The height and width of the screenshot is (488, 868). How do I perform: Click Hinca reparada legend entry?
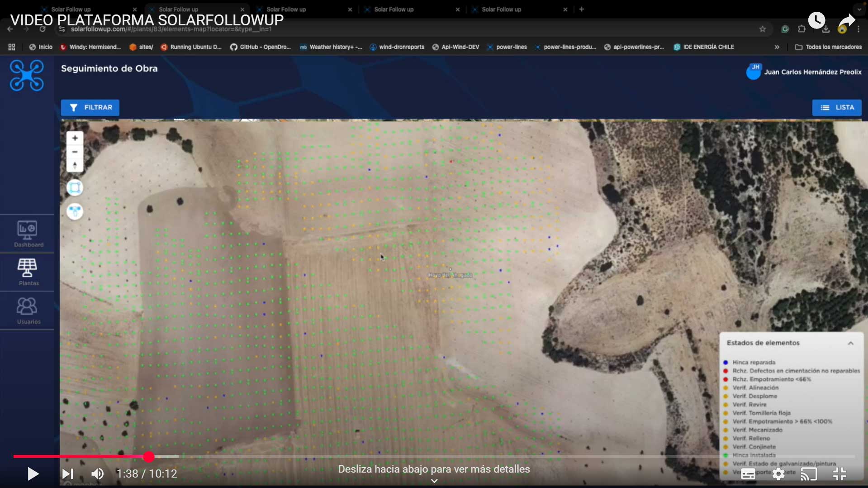[750, 363]
